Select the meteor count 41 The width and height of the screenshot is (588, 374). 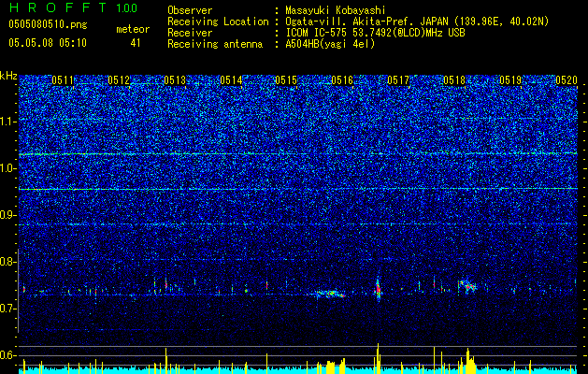click(x=136, y=43)
